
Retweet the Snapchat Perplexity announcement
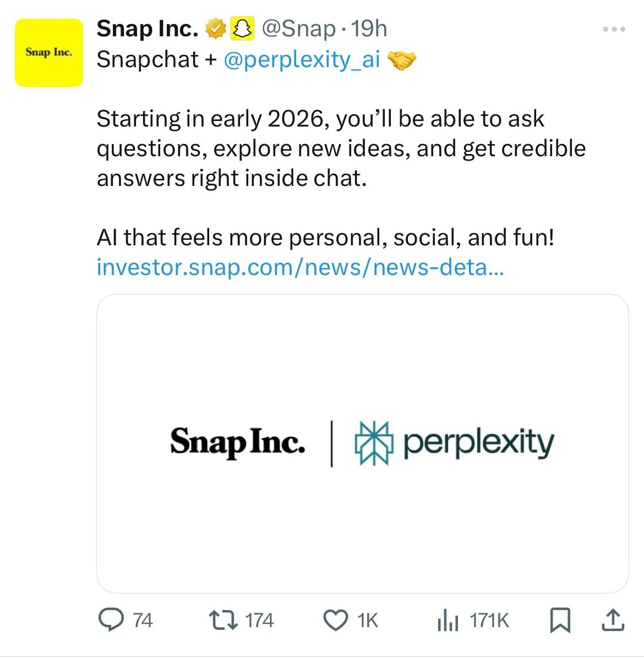pos(226,620)
